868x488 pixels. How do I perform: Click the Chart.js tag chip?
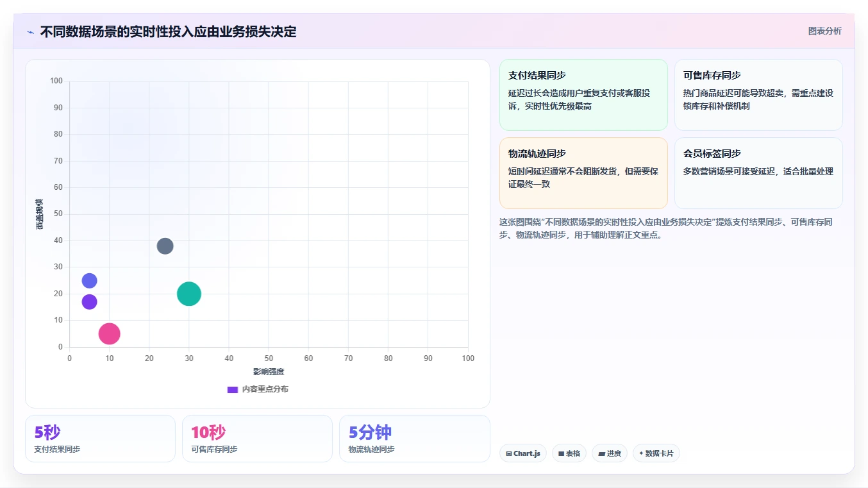[x=523, y=453]
